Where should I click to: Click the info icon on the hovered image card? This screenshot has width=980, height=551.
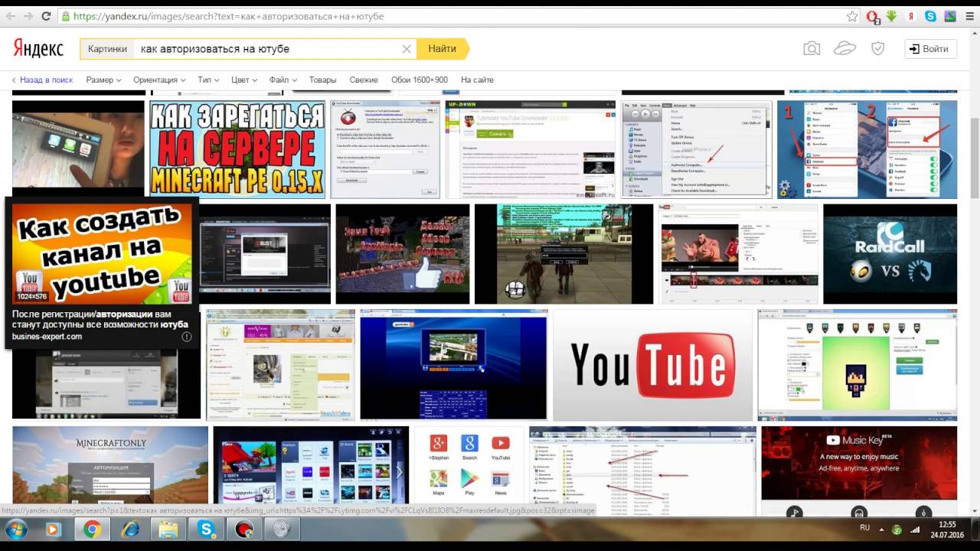pos(186,337)
